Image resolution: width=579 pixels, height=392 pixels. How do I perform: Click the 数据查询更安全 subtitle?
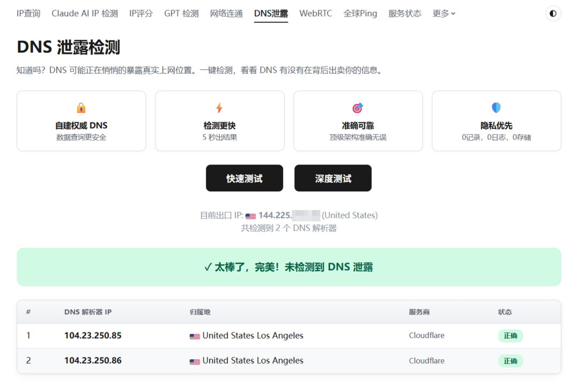click(81, 137)
